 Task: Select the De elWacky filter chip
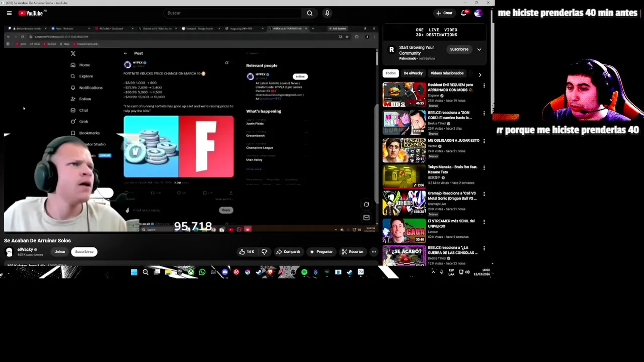413,73
